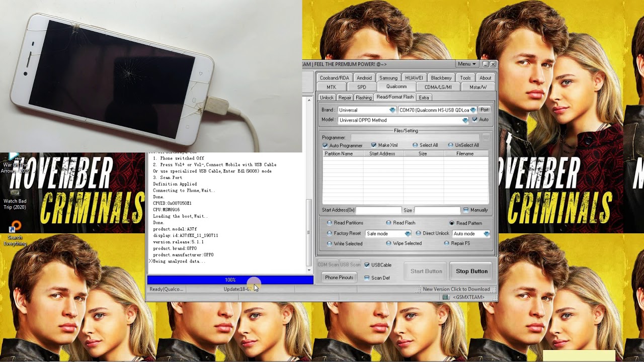Select the Read Flash radio button
The image size is (644, 362).
point(388,223)
